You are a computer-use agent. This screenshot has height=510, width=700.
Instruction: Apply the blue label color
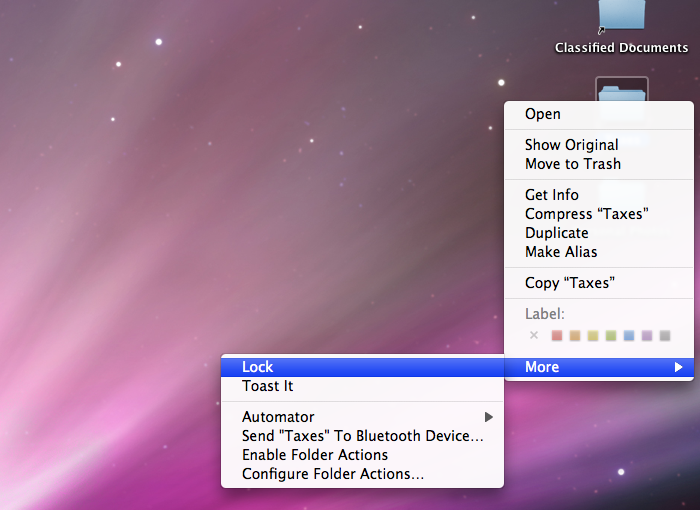[629, 336]
